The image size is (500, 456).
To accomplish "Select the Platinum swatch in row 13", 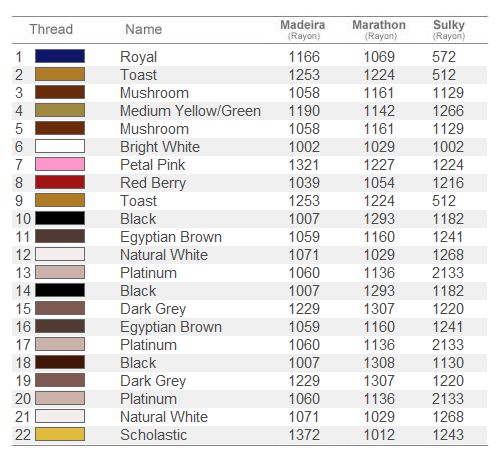I will coord(60,272).
